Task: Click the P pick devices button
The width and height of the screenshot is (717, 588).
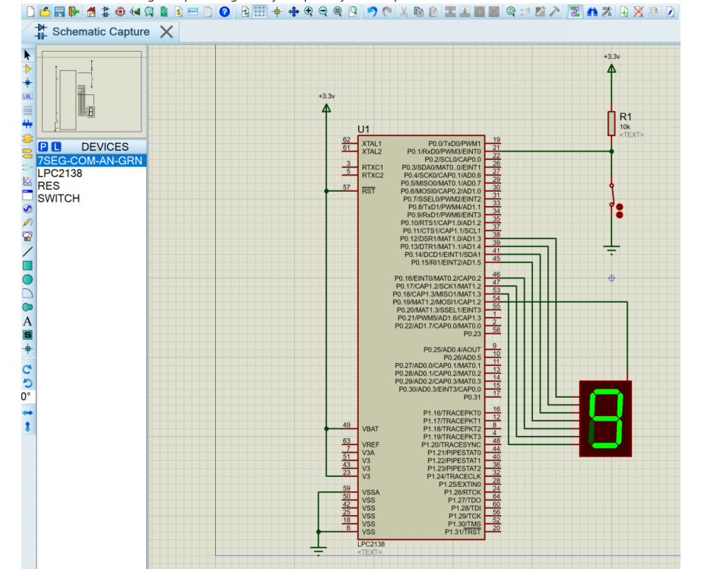Action: click(43, 147)
